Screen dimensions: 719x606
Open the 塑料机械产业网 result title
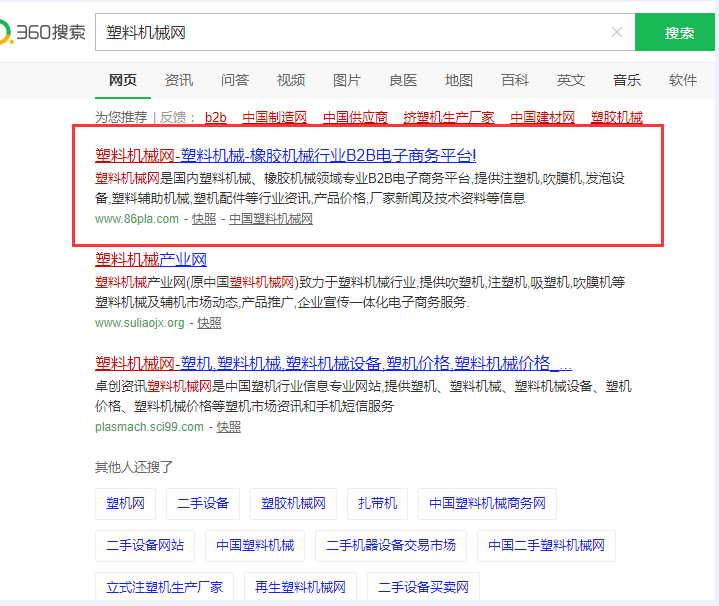point(151,259)
